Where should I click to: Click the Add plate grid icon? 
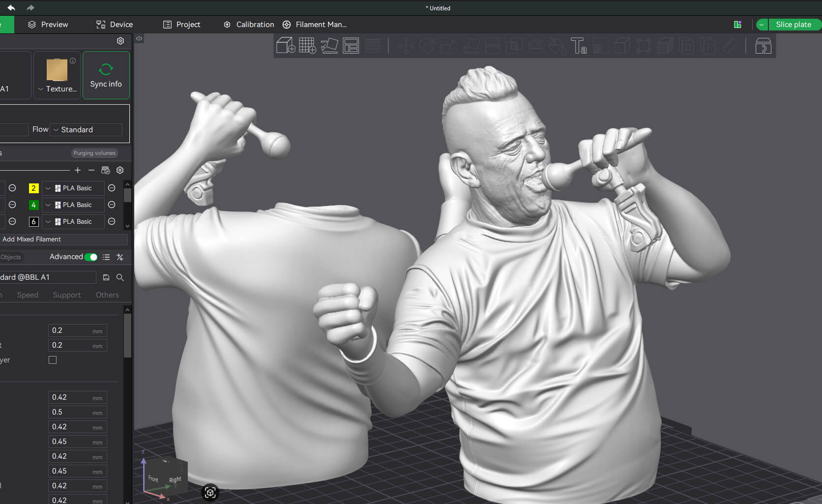(307, 46)
